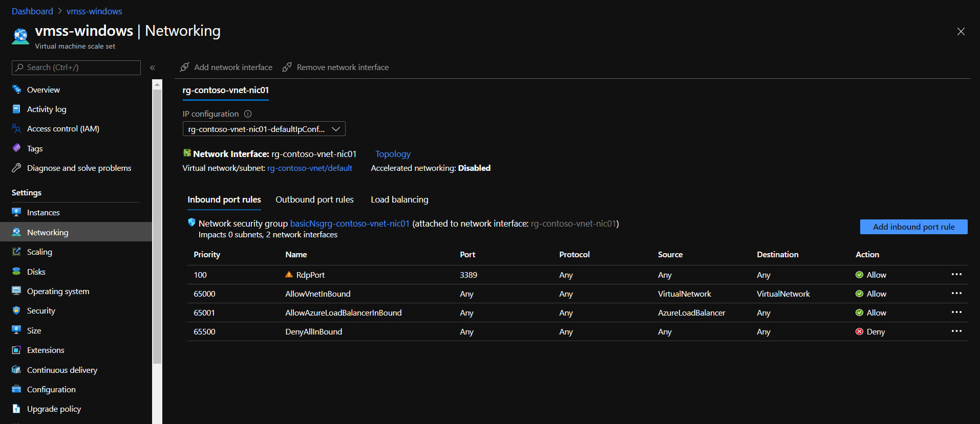Click the Action column header
The width and height of the screenshot is (980, 424).
[x=867, y=254]
